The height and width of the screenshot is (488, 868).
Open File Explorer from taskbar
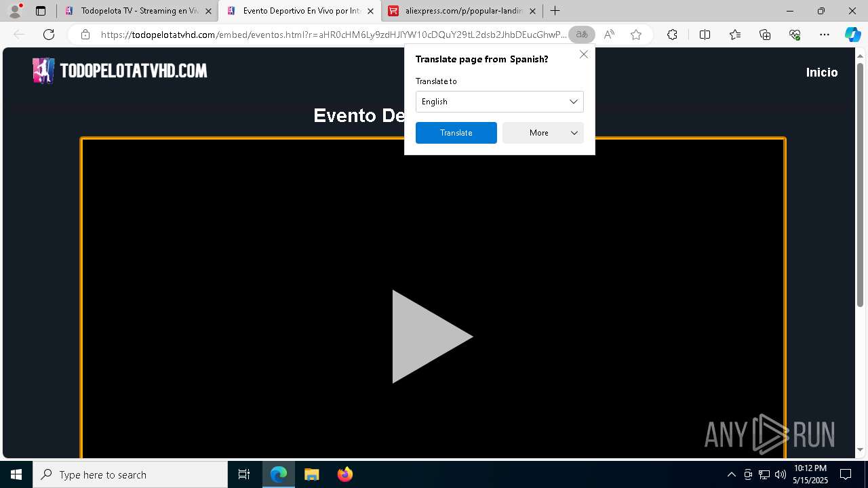(312, 474)
